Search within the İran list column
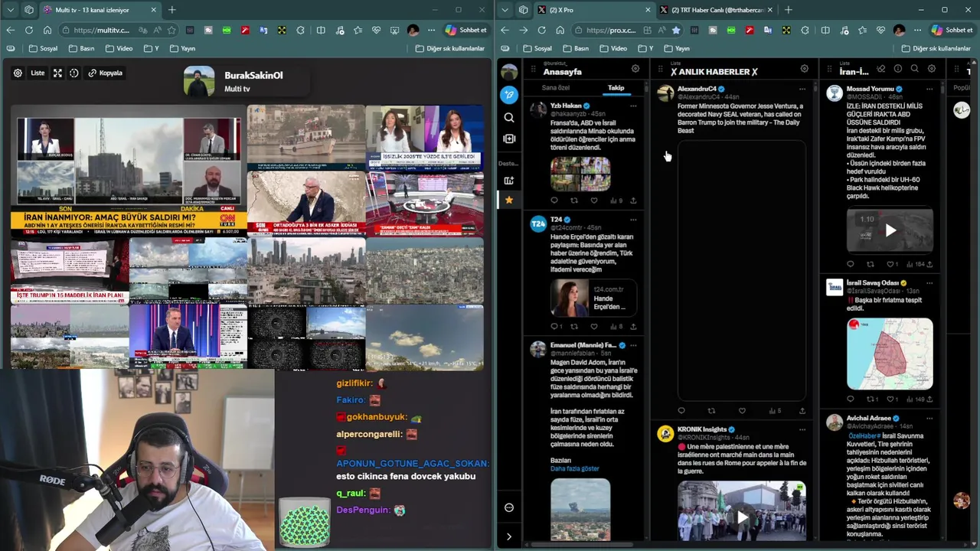The image size is (980, 551). 915,69
